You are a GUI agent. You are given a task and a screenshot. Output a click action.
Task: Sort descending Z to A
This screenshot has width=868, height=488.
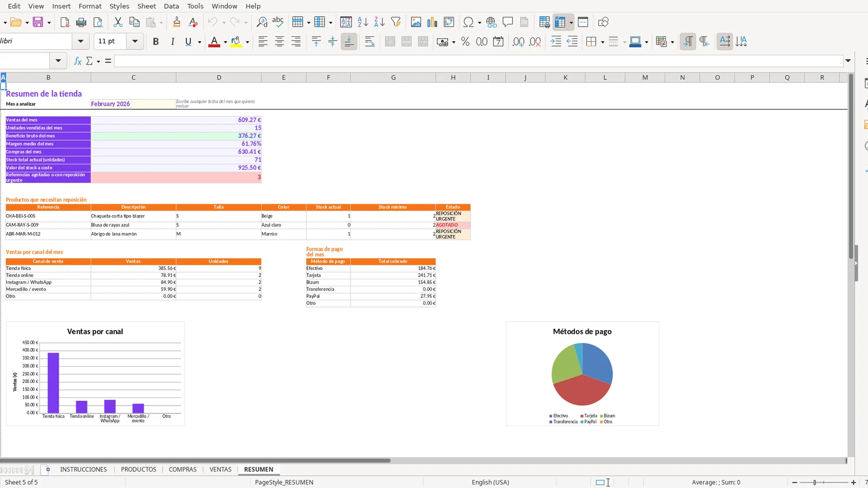379,22
